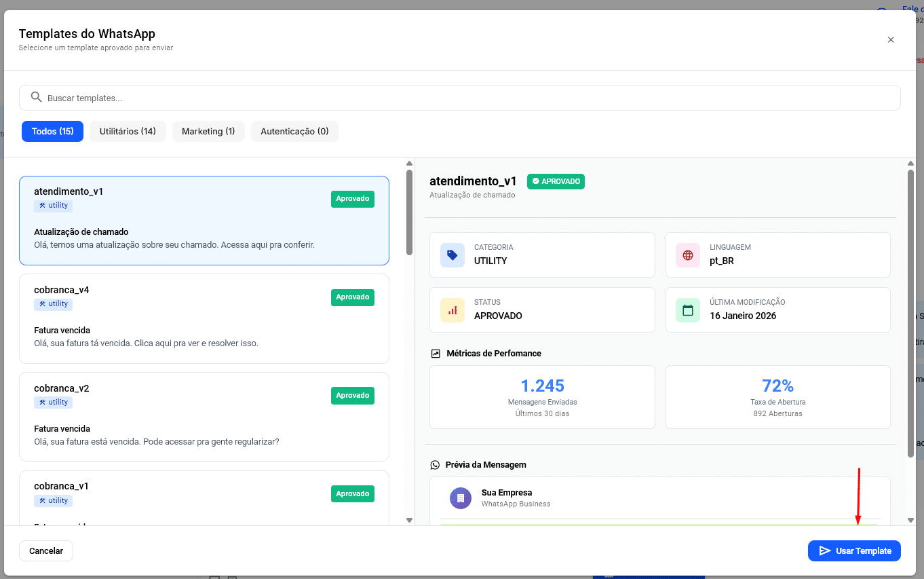Image resolution: width=924 pixels, height=579 pixels.
Task: Select the cobranca_v2 template card
Action: (204, 417)
